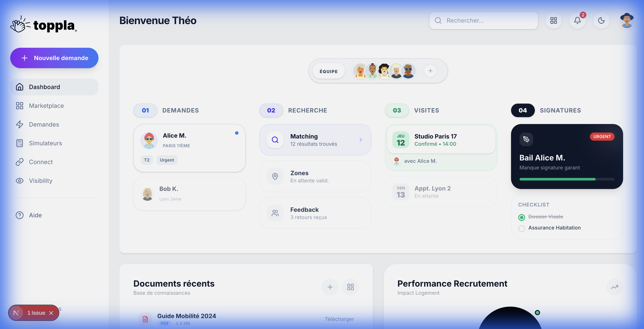Open the apps grid icon near search bar
The image size is (644, 329).
point(553,21)
